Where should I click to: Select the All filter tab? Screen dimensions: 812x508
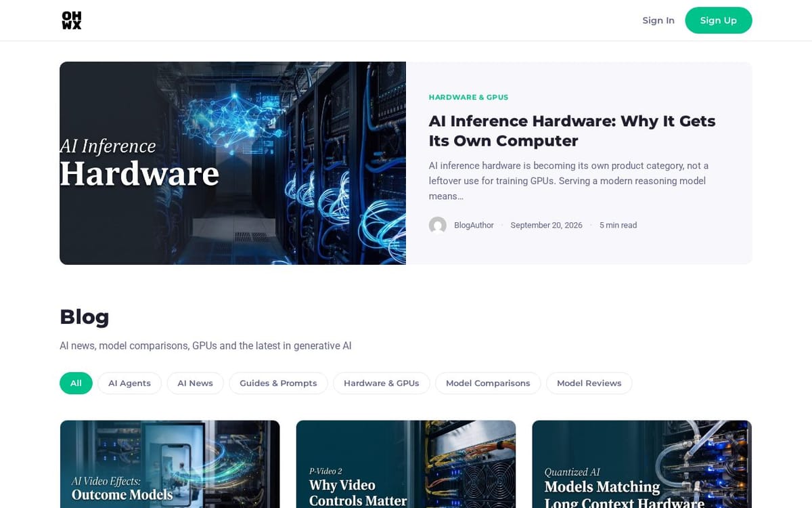tap(76, 383)
